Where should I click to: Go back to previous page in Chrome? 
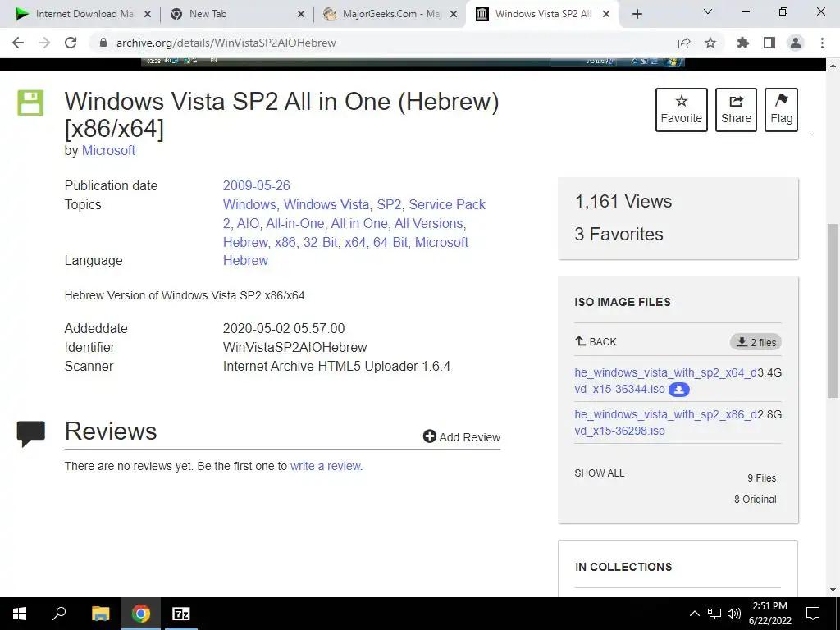(18, 43)
